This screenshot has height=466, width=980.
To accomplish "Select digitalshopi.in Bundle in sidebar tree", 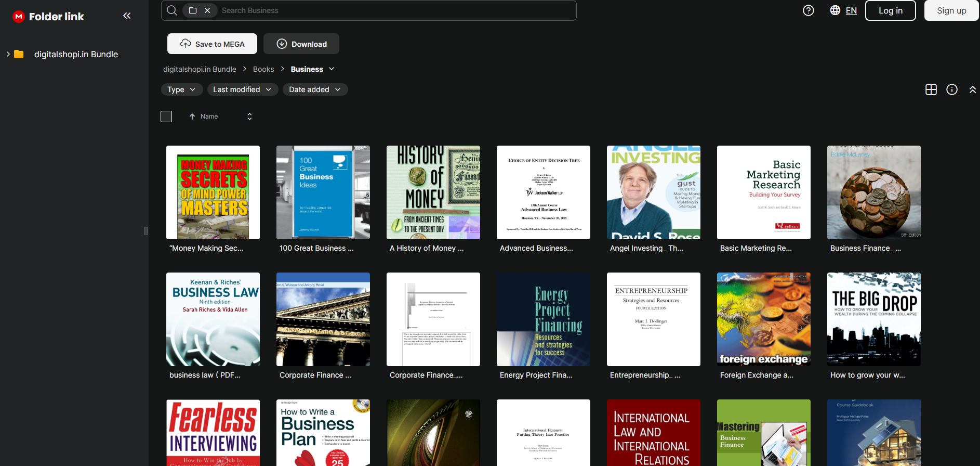I will [76, 54].
